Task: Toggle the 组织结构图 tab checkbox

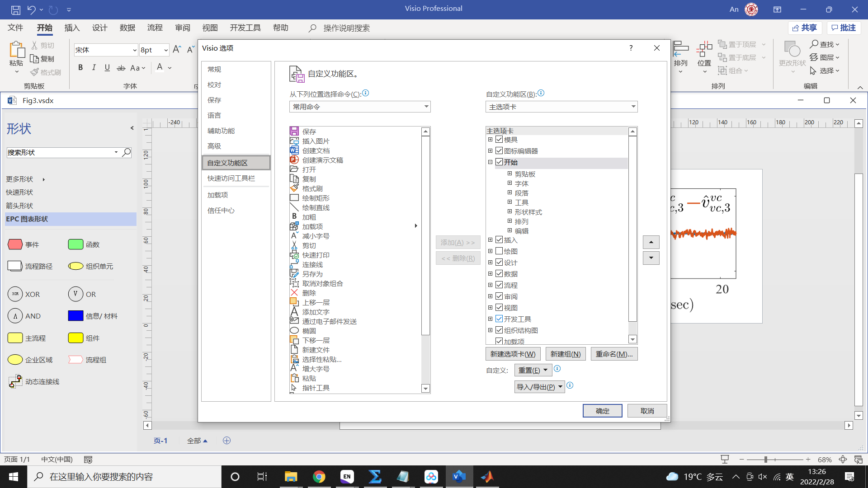Action: [499, 330]
